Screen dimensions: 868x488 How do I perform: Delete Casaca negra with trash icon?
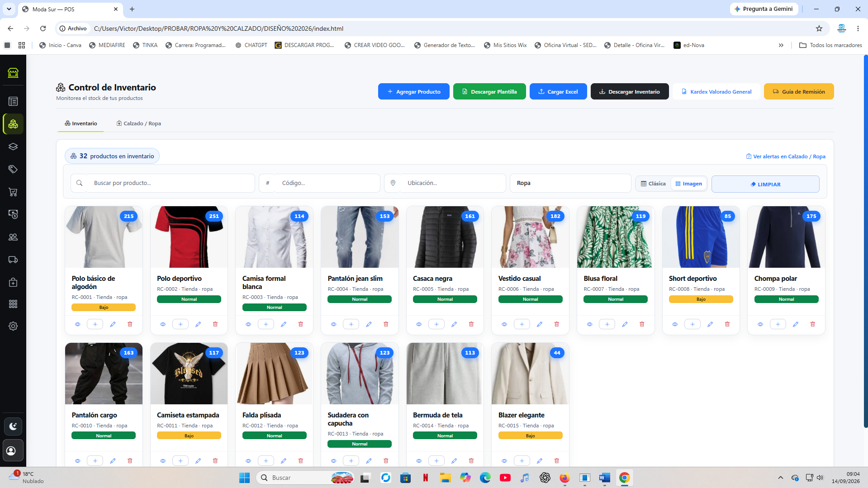click(471, 324)
